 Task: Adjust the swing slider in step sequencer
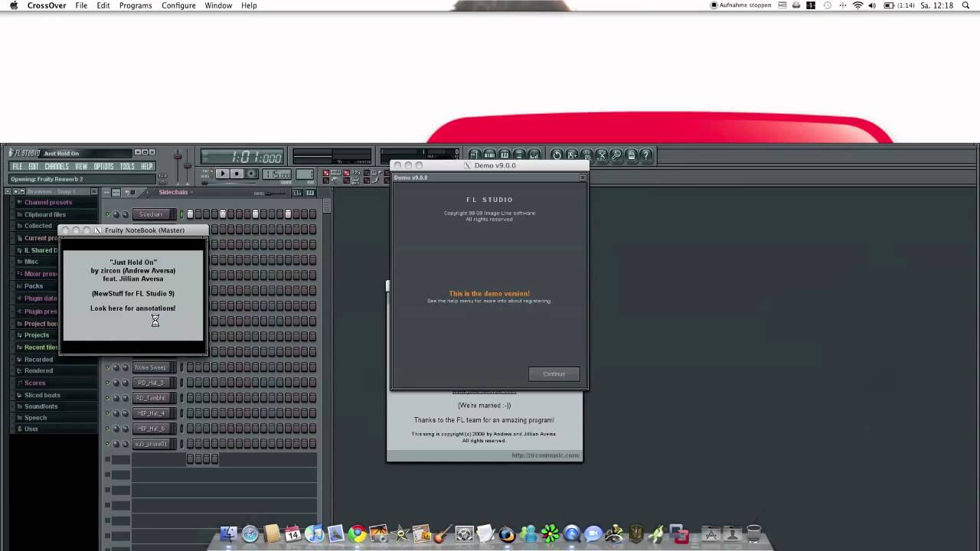(276, 194)
